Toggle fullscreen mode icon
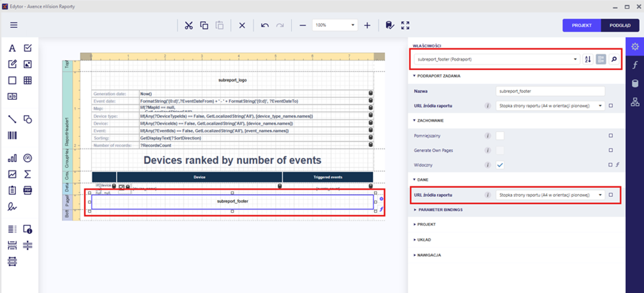The image size is (644, 293). (x=405, y=25)
